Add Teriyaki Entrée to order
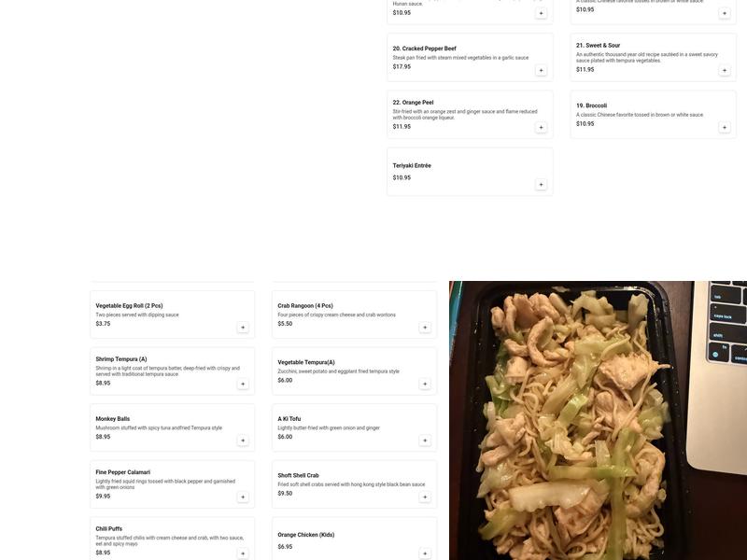This screenshot has height=560, width=747. [x=541, y=185]
